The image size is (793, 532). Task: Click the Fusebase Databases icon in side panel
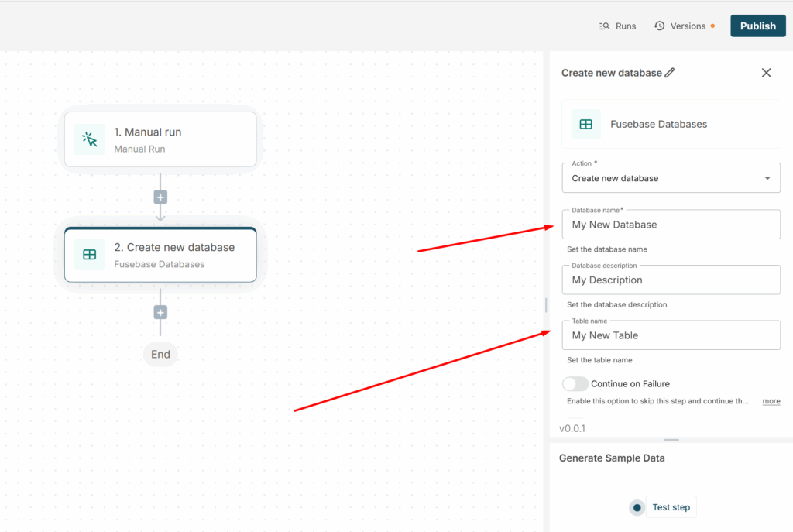point(586,124)
